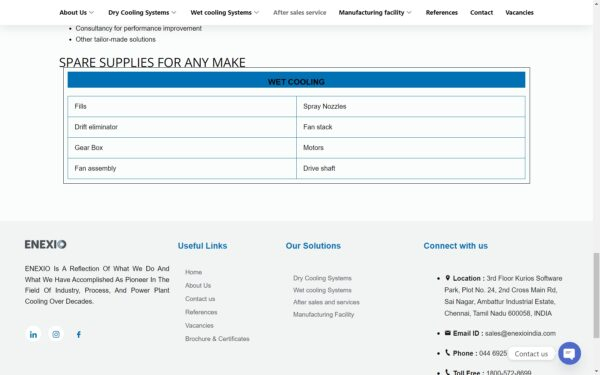Select After sales service nav item
The image size is (600, 375).
click(300, 13)
